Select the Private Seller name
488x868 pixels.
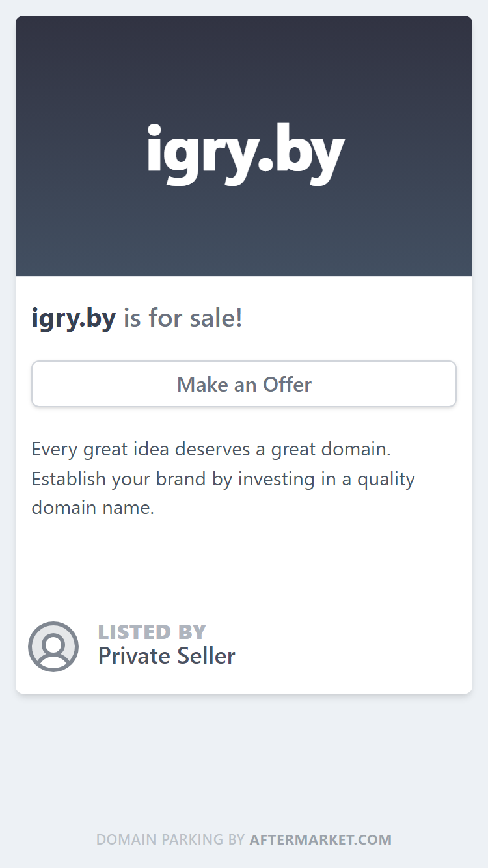point(167,656)
